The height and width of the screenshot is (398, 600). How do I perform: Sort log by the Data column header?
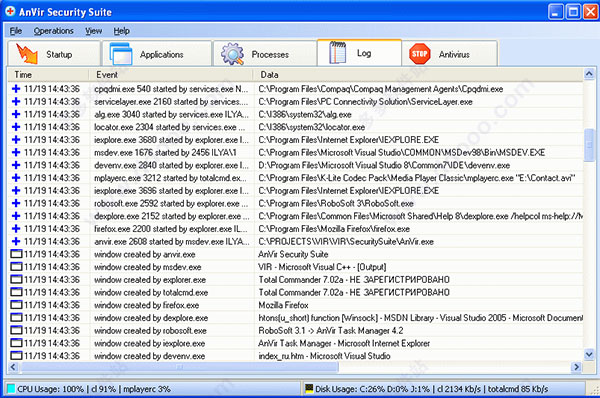click(x=418, y=75)
